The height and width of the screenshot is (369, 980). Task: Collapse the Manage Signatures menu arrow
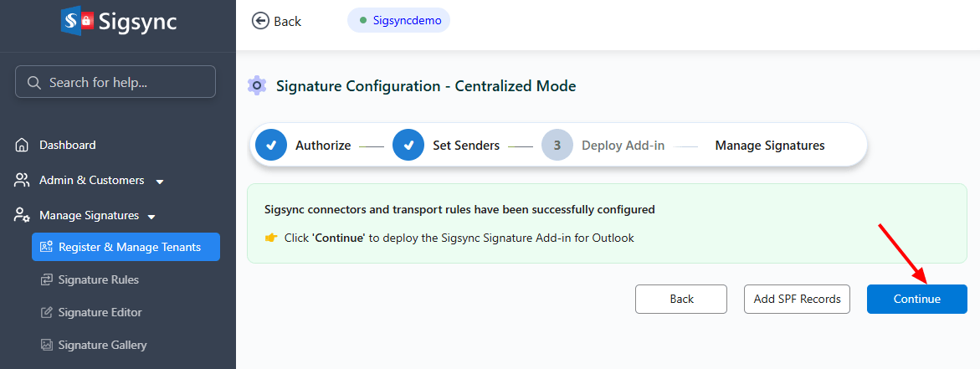pyautogui.click(x=151, y=217)
